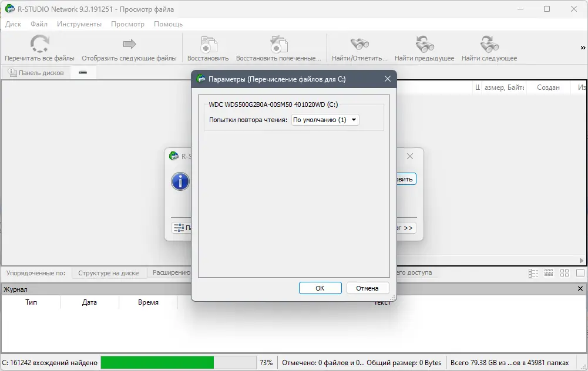Open the Просмотр menu
588x371 pixels.
(127, 24)
